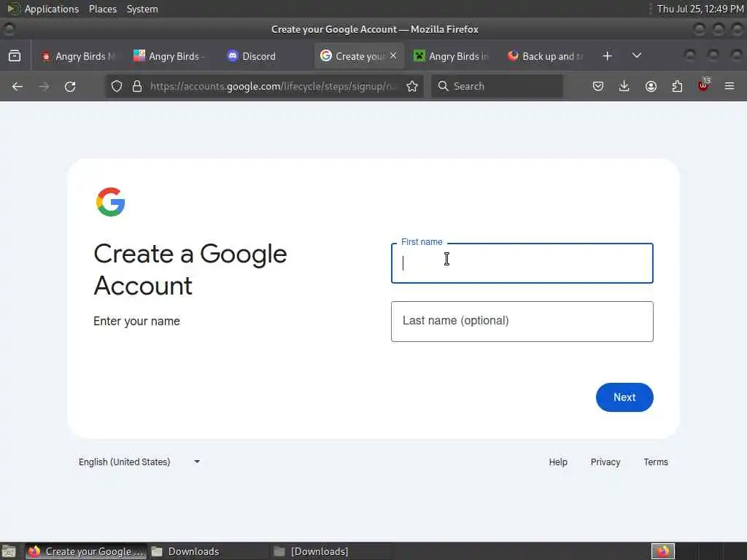
Task: Click the padlock site info icon
Action: (x=137, y=86)
